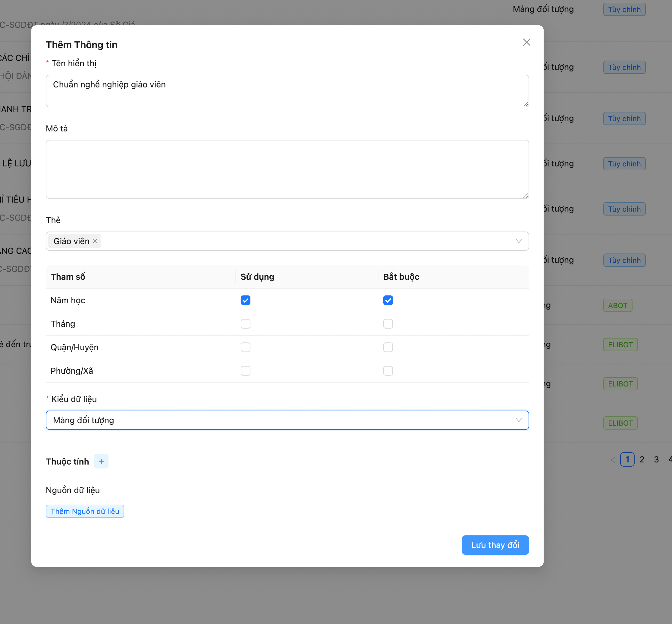
Task: Click the Kiểu dữ liệu chevron arrow
Action: tap(518, 421)
